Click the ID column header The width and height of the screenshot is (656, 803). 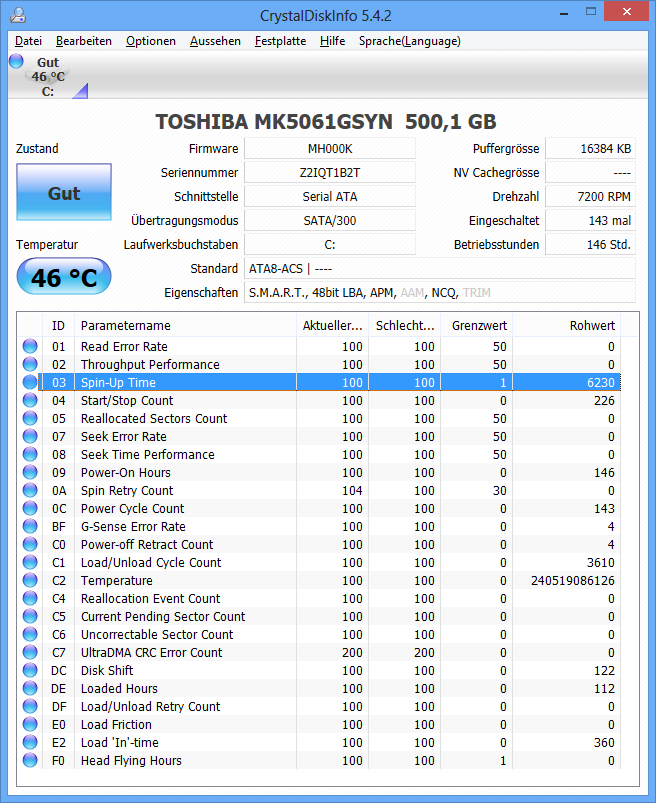tap(58, 325)
